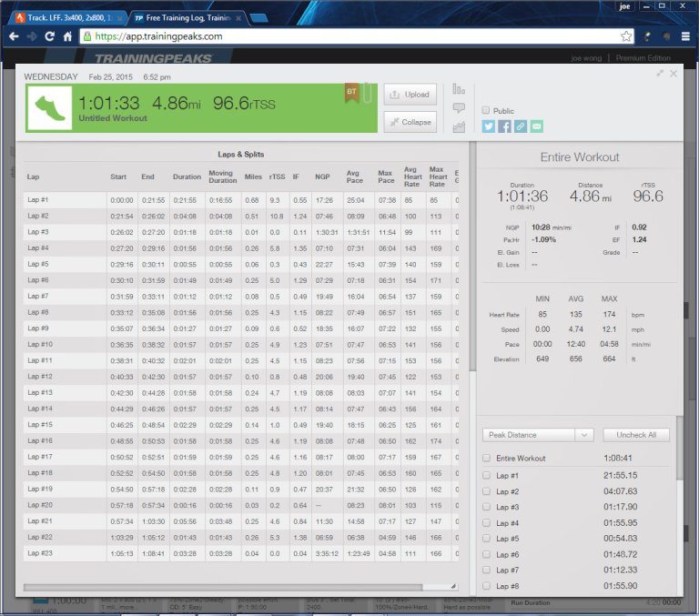Viewport: 699px width, 616px height.
Task: Click the TrainingPeaks logo
Action: coord(153,58)
